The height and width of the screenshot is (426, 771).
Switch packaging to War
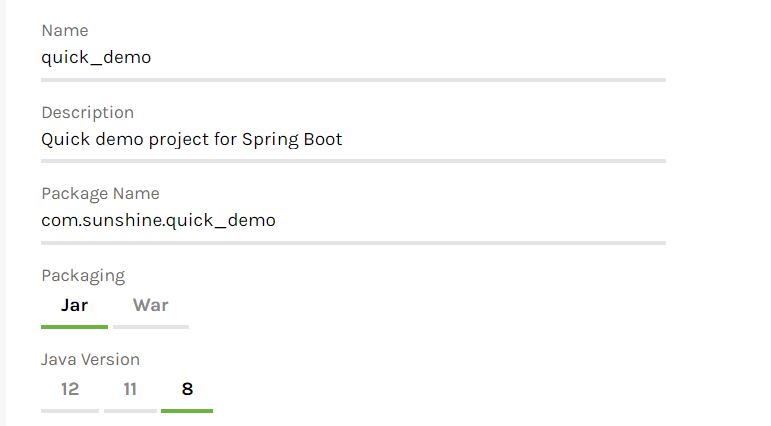(x=151, y=305)
